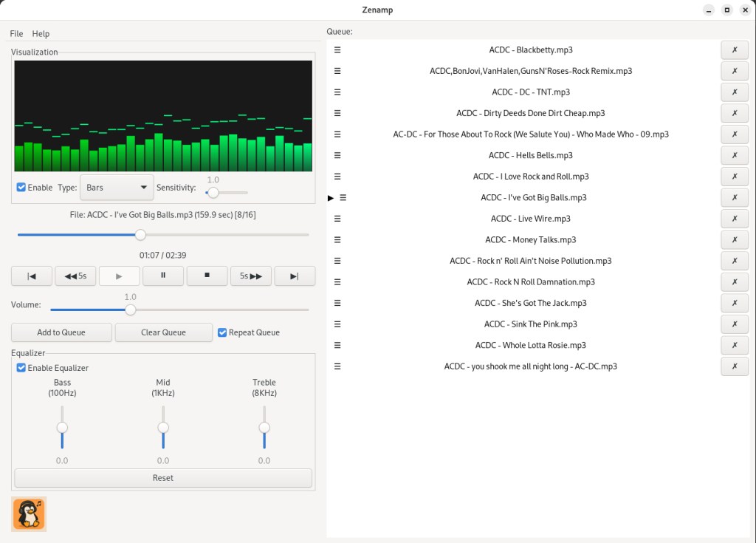Open the visualization Type dropdown showing Bars
The image size is (756, 543).
tap(117, 187)
